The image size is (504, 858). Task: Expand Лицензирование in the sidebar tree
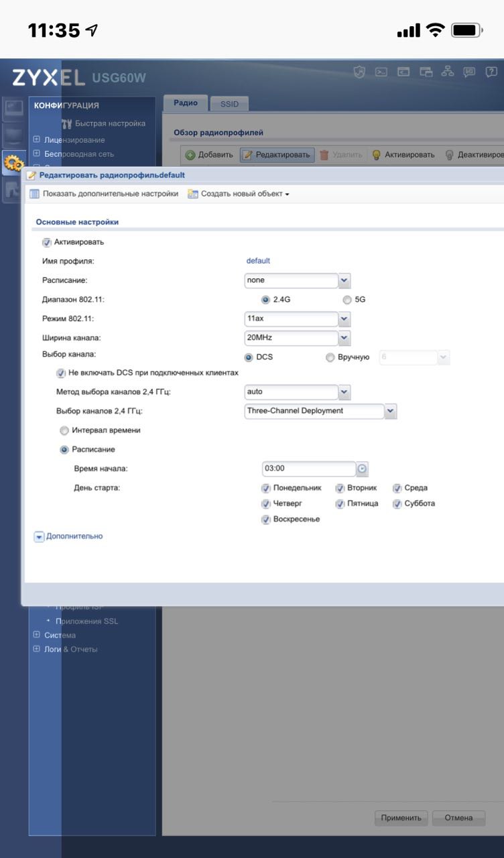pos(36,139)
